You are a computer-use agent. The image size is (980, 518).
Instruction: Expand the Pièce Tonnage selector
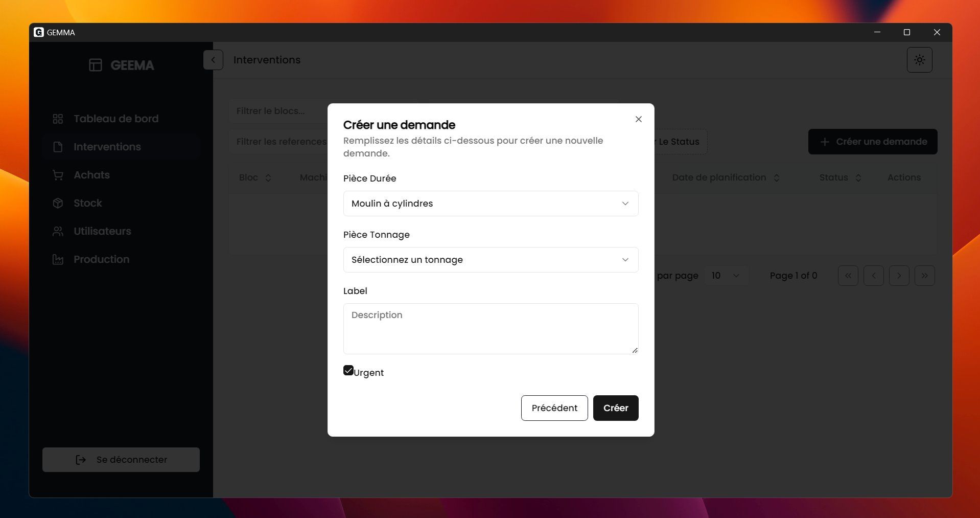click(491, 260)
